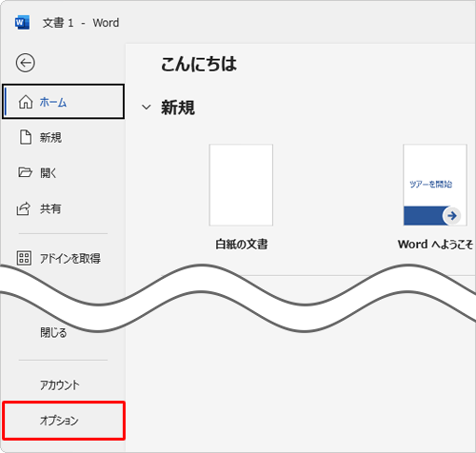Collapse the 新規 section chevron

[146, 108]
